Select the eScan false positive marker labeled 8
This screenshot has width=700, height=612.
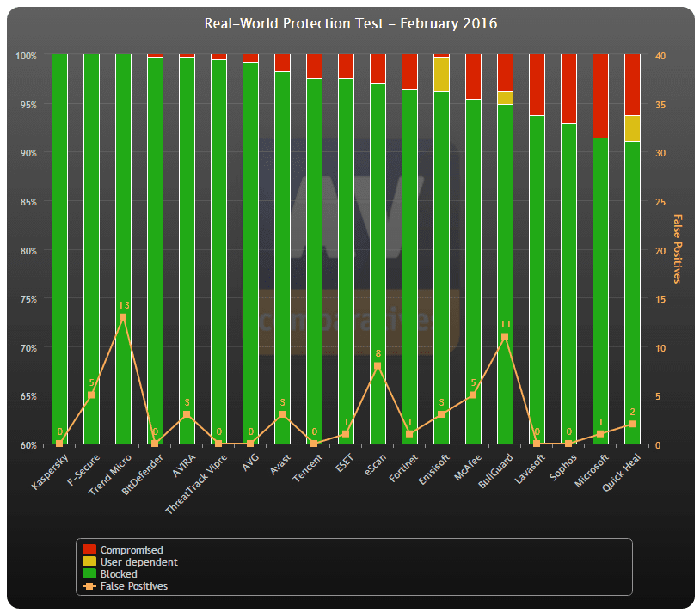click(378, 366)
